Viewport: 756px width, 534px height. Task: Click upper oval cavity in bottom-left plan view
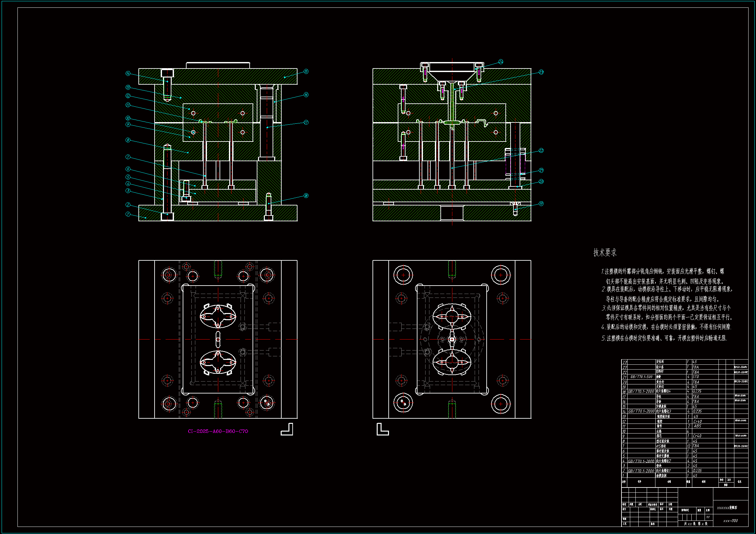click(218, 316)
